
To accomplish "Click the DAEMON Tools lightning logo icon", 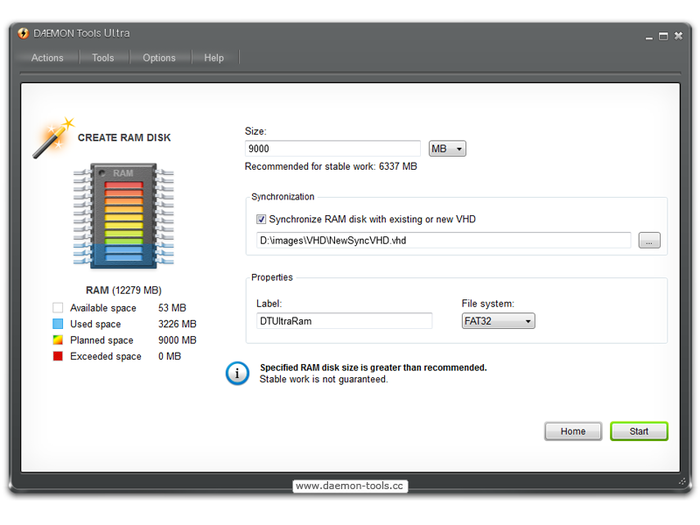I will (23, 33).
